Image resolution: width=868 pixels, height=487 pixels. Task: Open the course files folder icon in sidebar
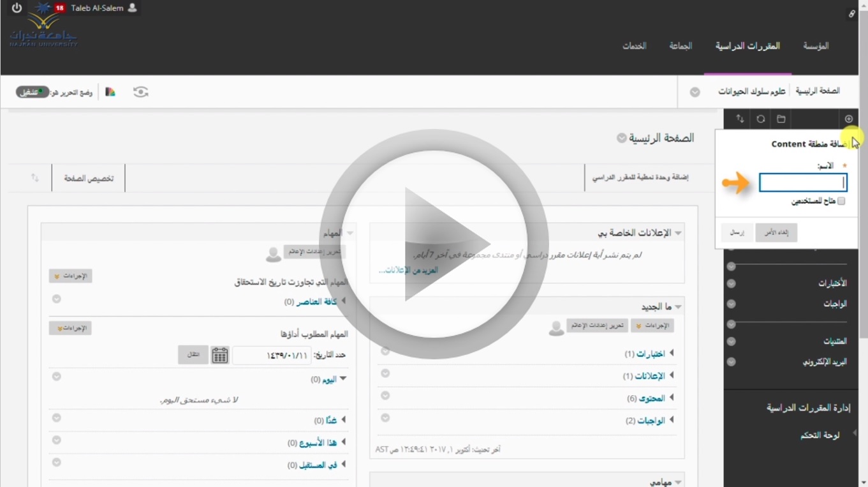click(781, 119)
